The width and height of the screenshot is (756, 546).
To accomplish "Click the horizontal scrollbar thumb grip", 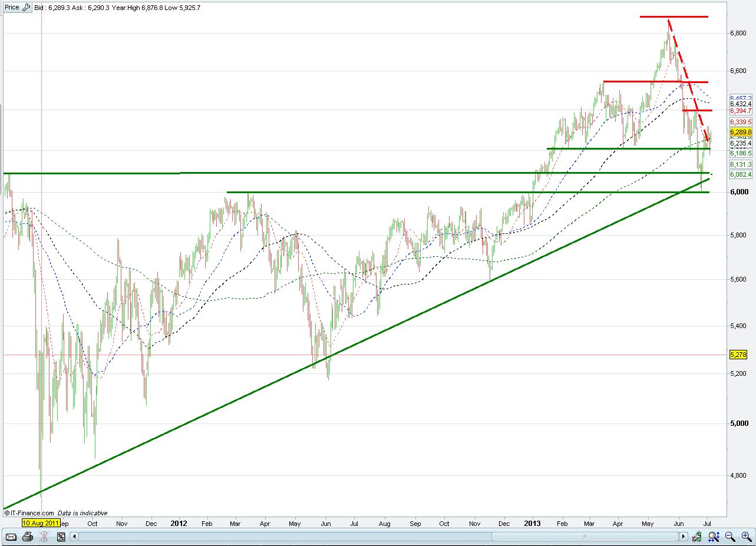I will [585, 537].
